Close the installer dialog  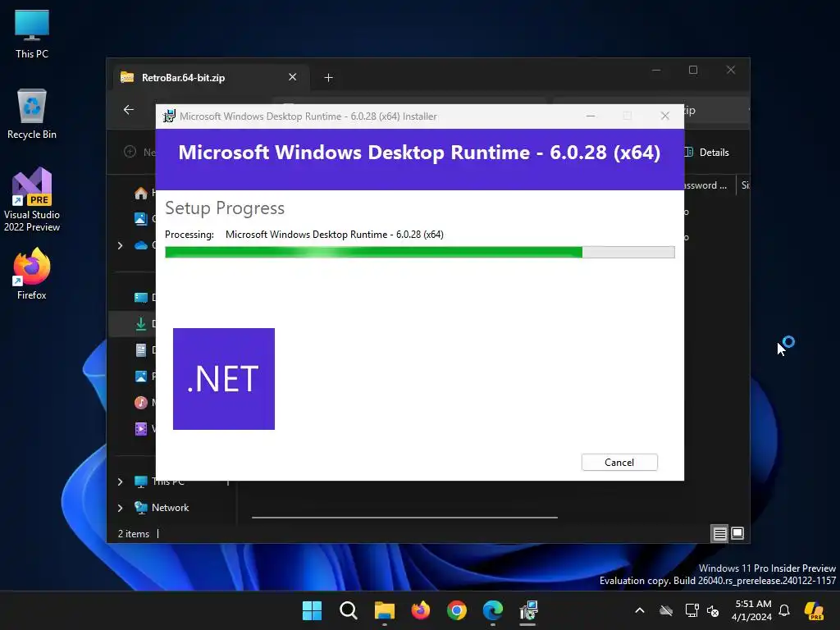click(x=664, y=116)
